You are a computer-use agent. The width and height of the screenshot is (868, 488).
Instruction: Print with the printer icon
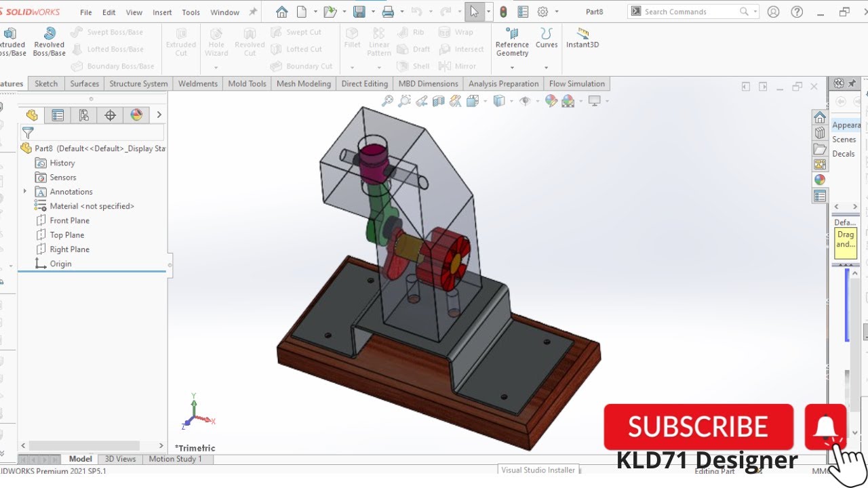pos(388,12)
